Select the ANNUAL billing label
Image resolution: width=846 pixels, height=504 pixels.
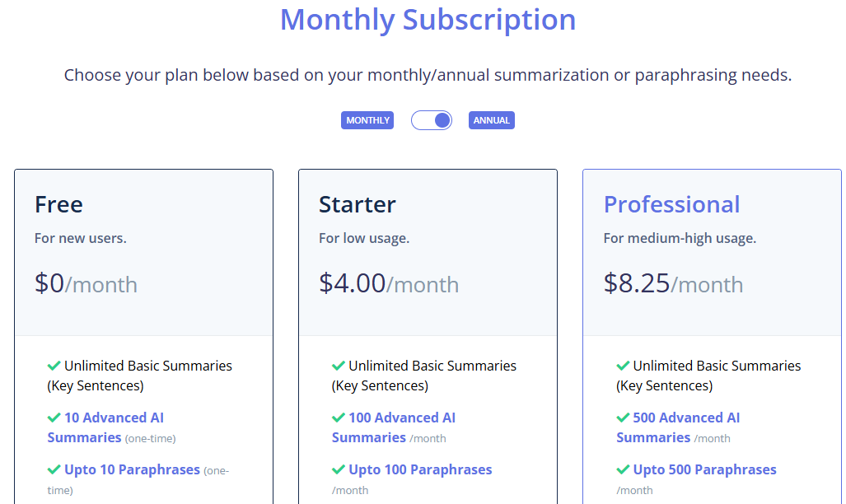(492, 120)
